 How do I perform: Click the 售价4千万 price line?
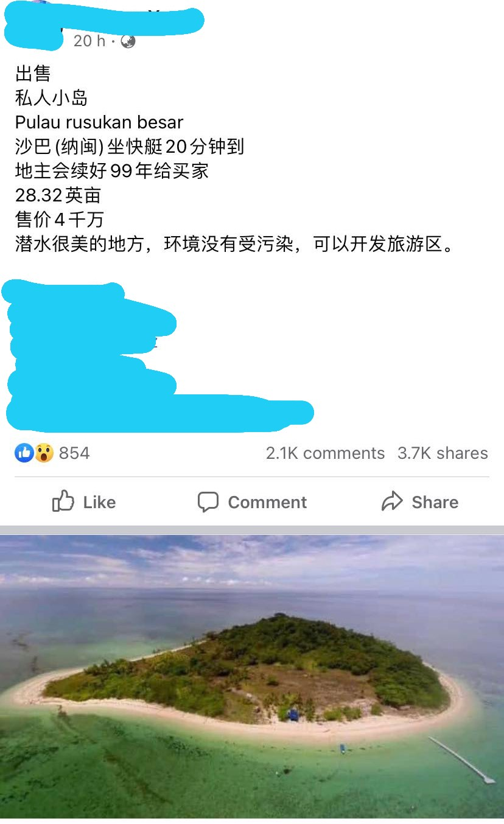coord(60,220)
